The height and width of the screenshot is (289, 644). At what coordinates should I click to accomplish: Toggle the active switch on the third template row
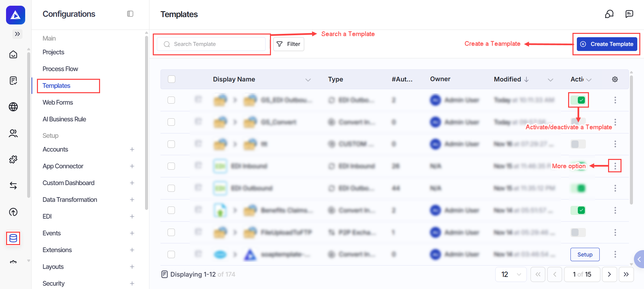[x=579, y=144]
